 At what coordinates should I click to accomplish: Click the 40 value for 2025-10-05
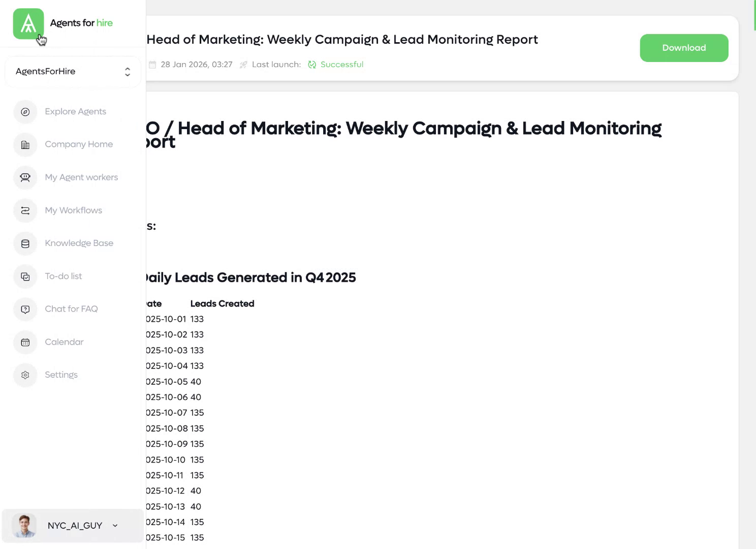tap(196, 382)
